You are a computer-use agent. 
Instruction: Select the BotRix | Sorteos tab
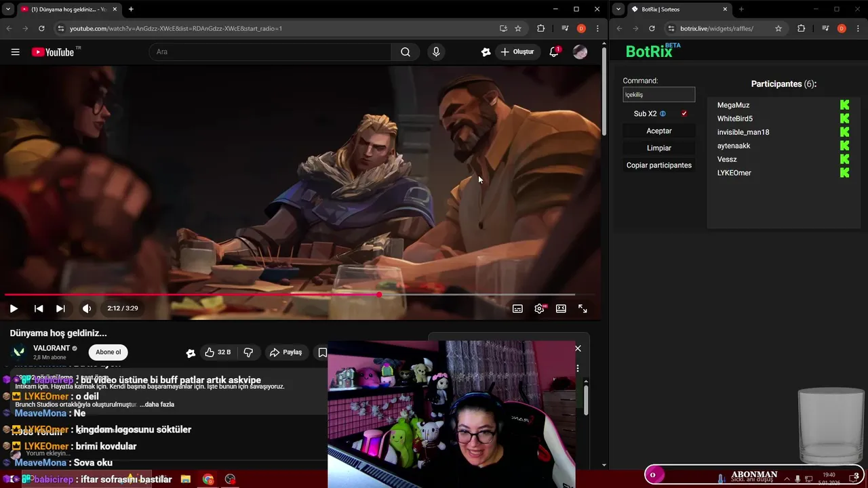(679, 9)
